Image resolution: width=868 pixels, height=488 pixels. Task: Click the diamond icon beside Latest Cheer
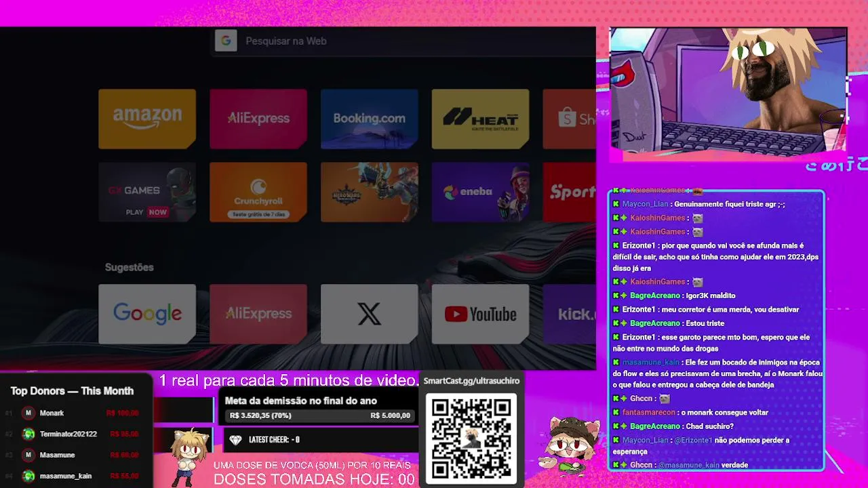235,440
